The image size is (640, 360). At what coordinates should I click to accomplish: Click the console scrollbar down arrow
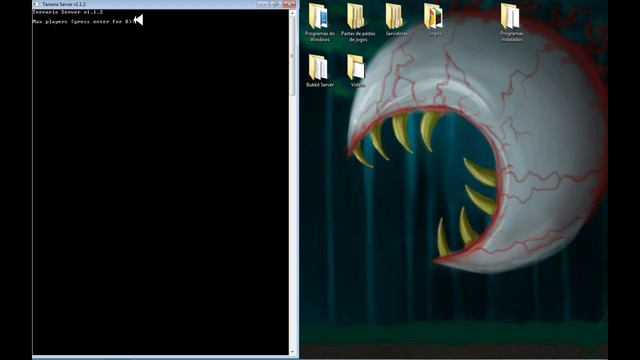coord(292,351)
